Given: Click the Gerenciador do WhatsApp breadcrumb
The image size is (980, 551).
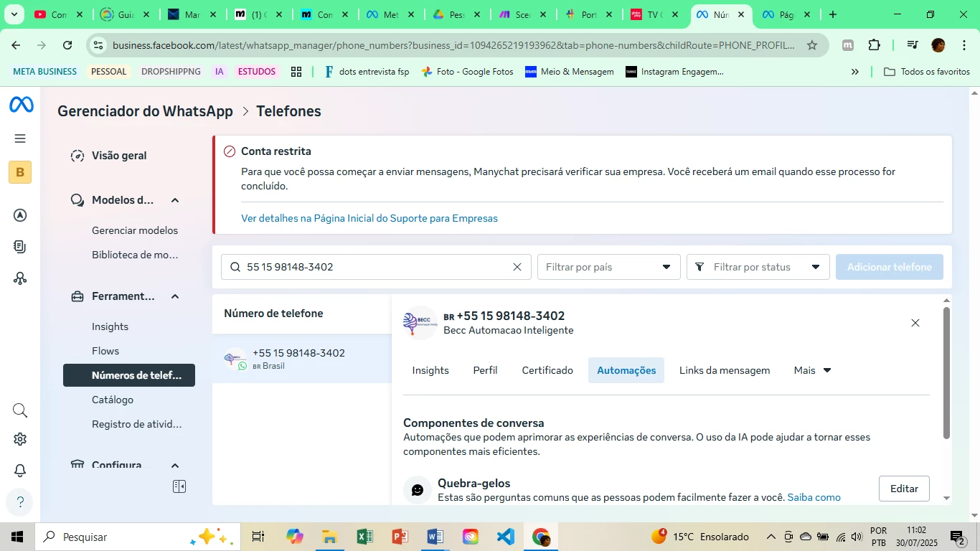Looking at the screenshot, I should coord(145,111).
